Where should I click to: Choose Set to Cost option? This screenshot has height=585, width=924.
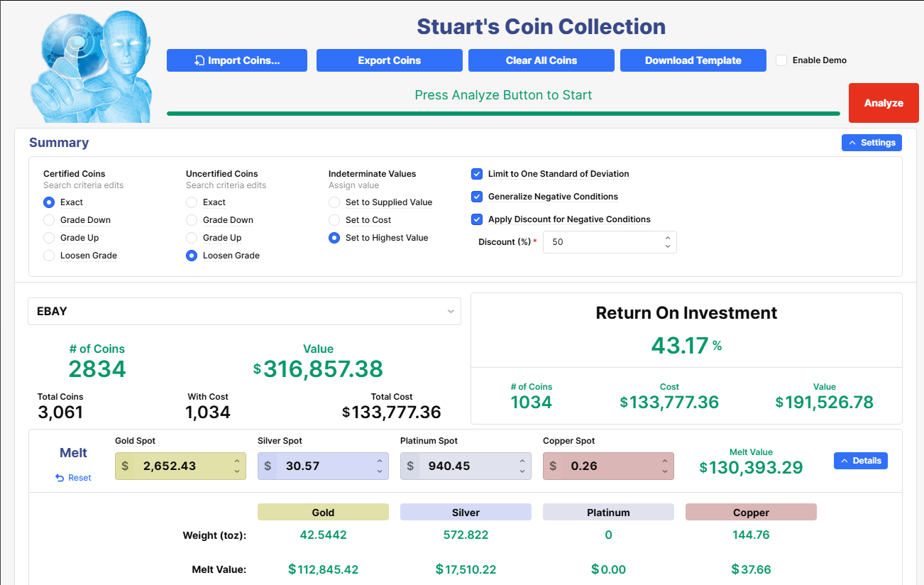[334, 220]
